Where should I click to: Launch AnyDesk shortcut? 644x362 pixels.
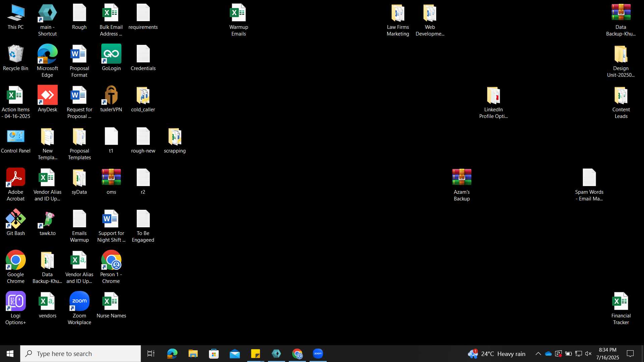pyautogui.click(x=47, y=99)
